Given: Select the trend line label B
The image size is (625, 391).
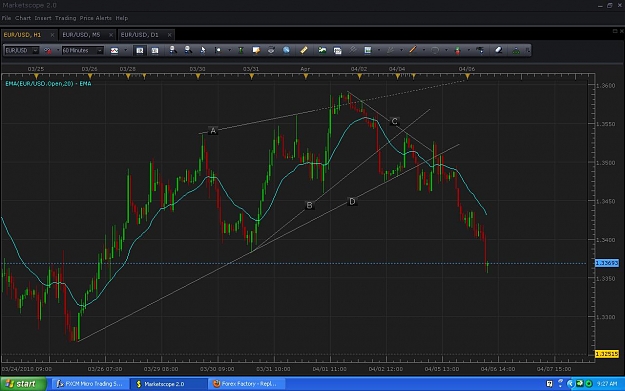Looking at the screenshot, I should pos(309,205).
